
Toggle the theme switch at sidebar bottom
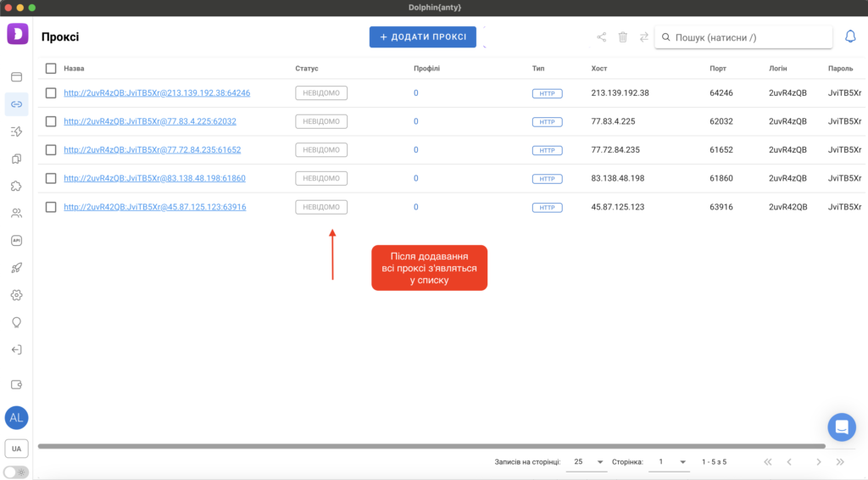click(16, 472)
